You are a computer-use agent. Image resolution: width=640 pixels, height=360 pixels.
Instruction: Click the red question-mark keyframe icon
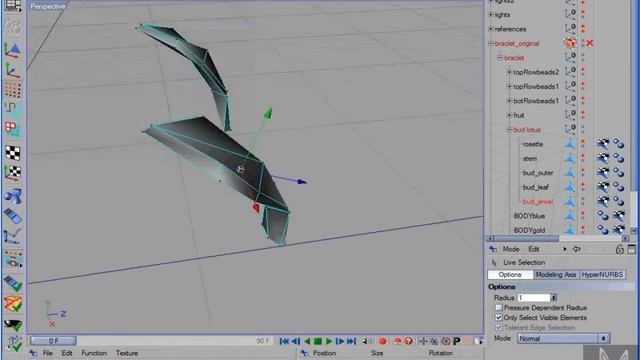tap(408, 341)
